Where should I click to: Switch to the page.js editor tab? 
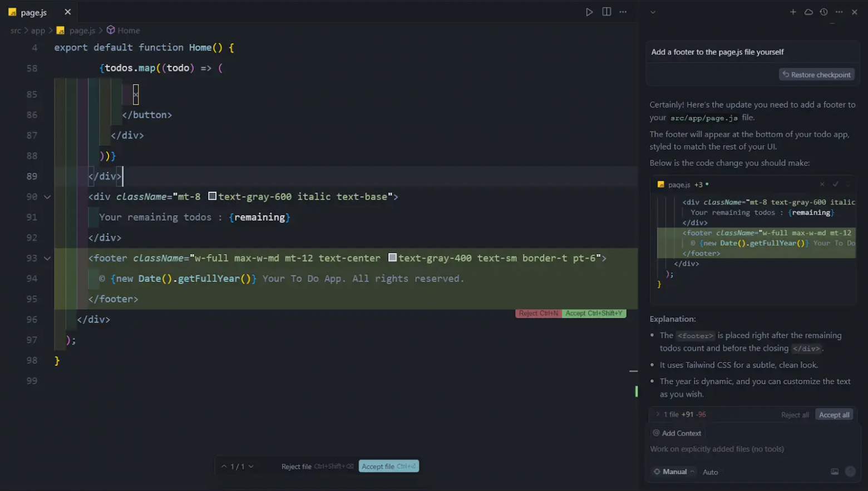point(33,12)
